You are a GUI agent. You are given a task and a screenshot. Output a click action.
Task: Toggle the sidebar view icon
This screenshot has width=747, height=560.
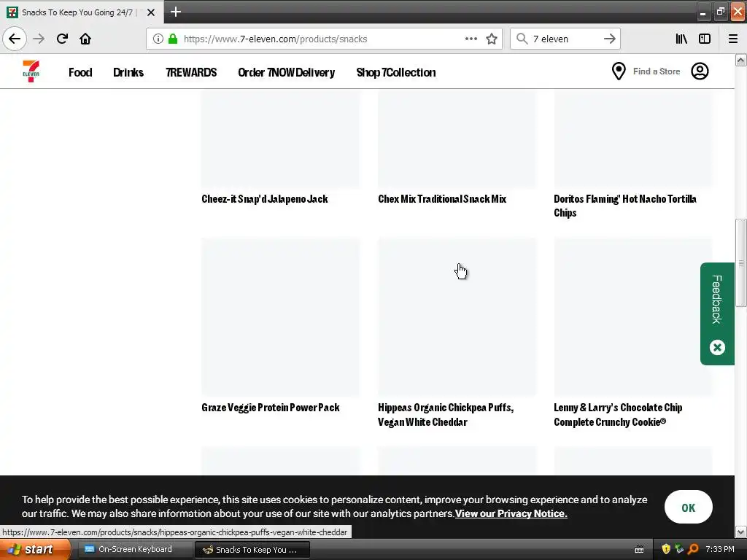[705, 39]
